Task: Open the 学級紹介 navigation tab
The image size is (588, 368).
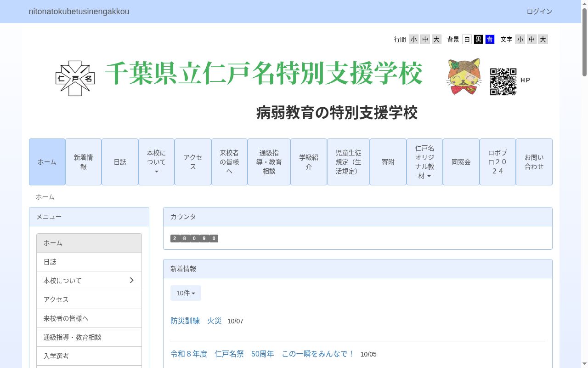Action: pyautogui.click(x=309, y=162)
